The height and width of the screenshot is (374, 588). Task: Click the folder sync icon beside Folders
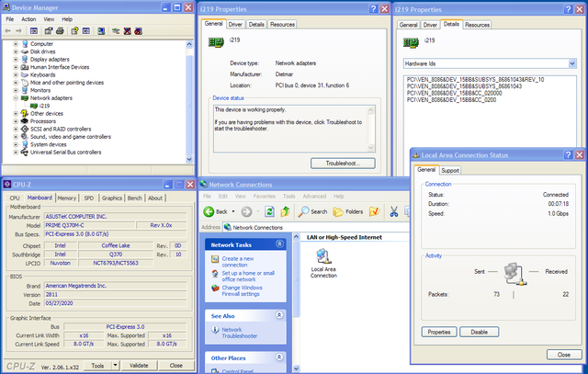click(x=374, y=212)
